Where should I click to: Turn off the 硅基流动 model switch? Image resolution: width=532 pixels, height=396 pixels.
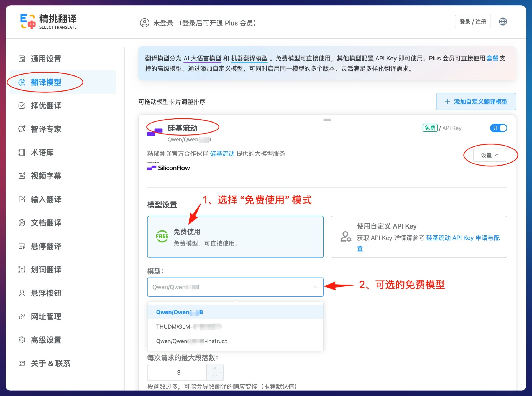tap(498, 128)
